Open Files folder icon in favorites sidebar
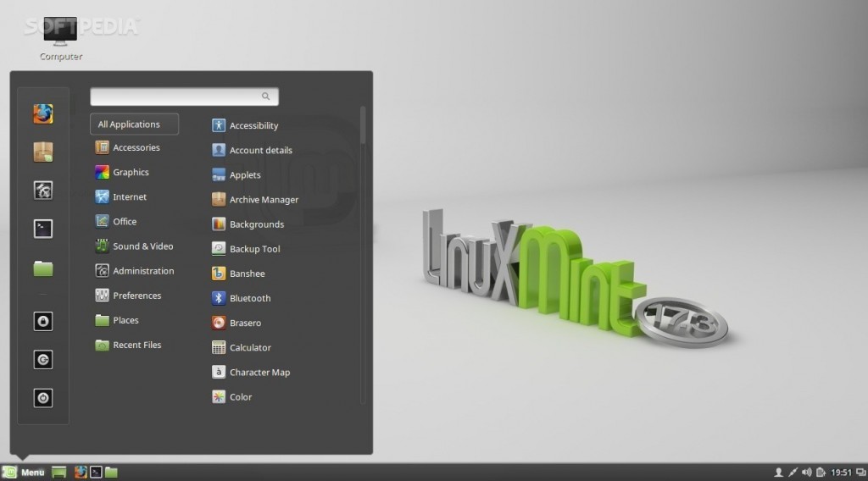The image size is (868, 481). (x=43, y=268)
